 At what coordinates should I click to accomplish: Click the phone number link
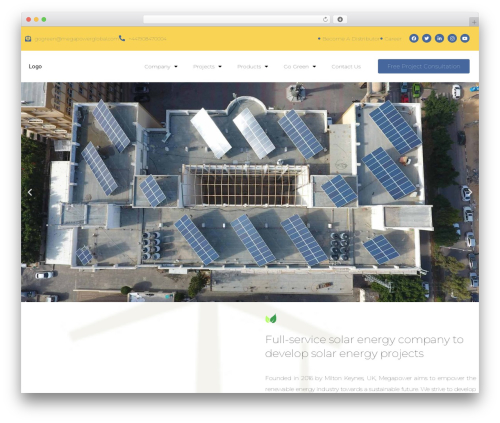(x=147, y=39)
